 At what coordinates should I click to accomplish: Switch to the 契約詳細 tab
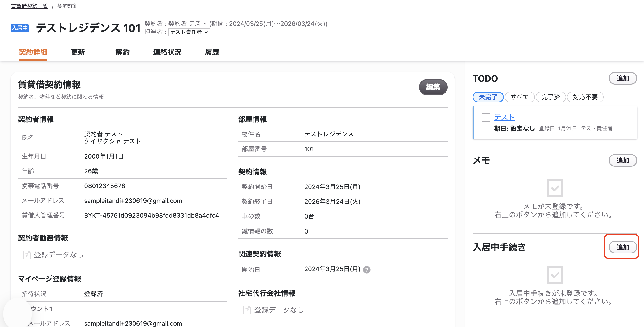(33, 52)
